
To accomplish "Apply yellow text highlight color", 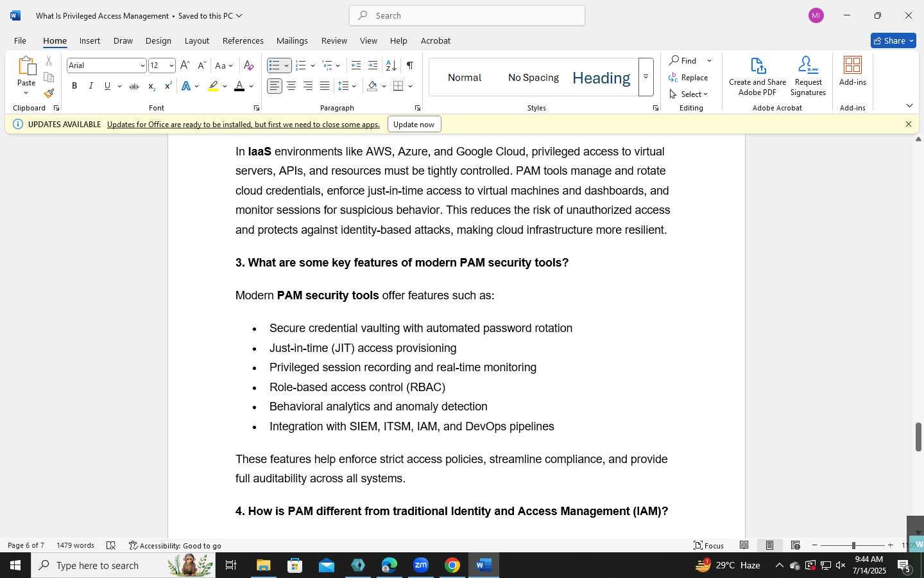I will click(x=213, y=86).
